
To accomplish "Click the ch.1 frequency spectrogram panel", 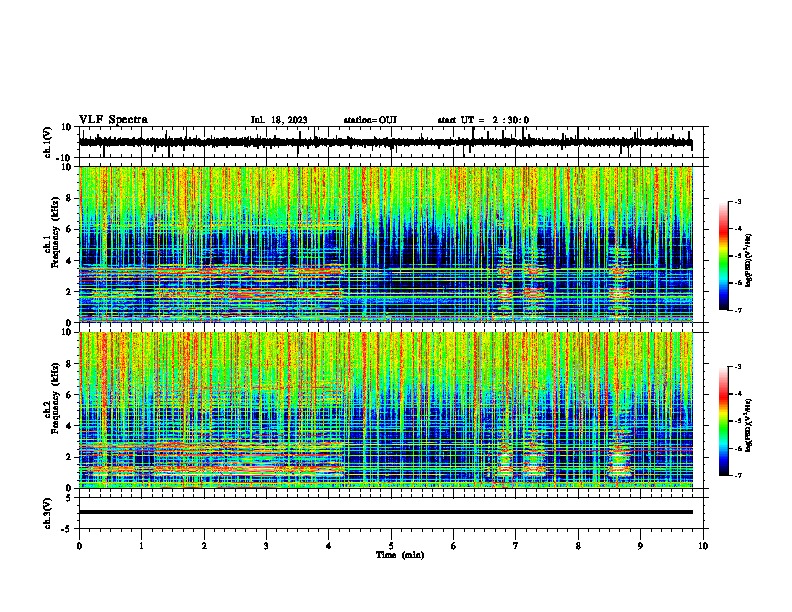I will pyautogui.click(x=385, y=244).
